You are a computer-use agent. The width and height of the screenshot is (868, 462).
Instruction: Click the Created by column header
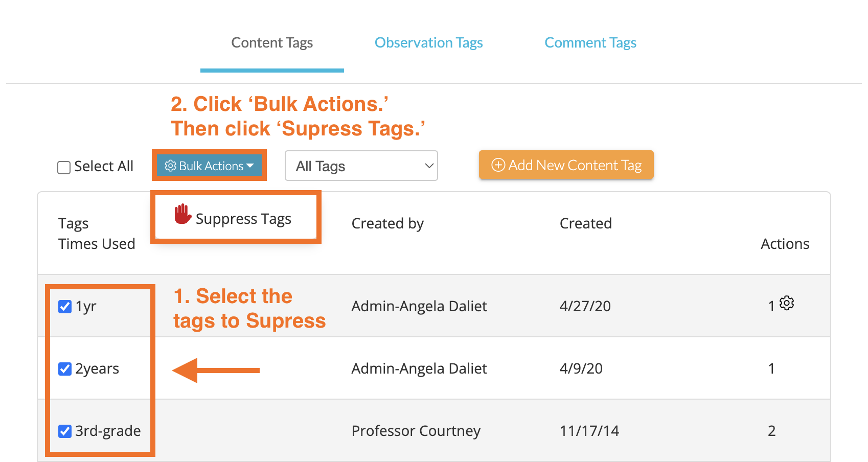[x=387, y=223]
